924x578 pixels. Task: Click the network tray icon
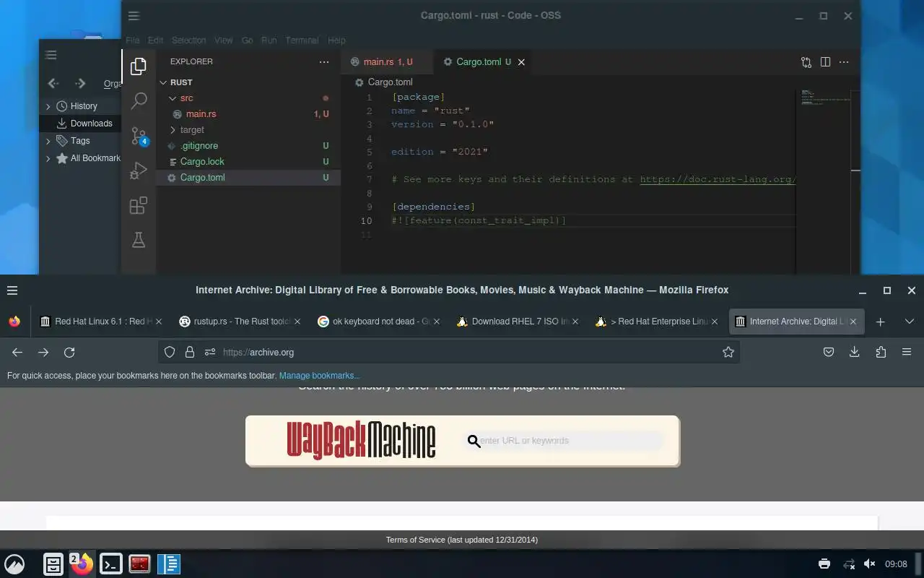[848, 564]
